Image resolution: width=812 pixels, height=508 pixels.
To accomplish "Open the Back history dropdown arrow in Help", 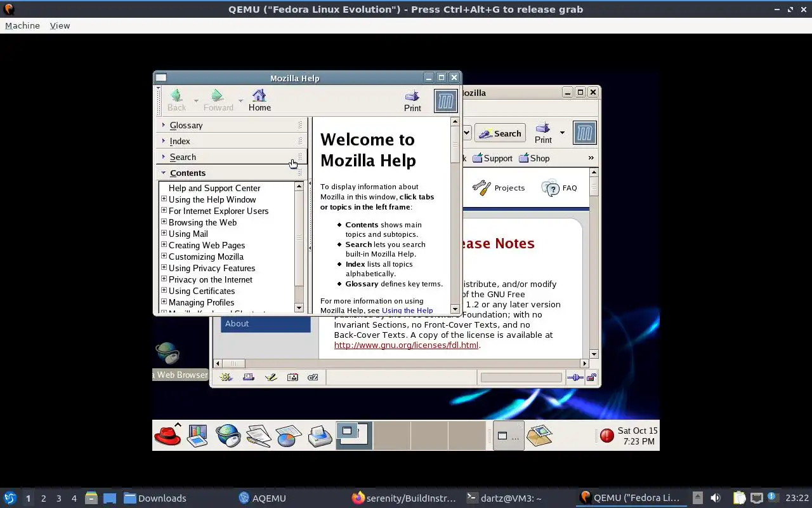I will pyautogui.click(x=196, y=101).
